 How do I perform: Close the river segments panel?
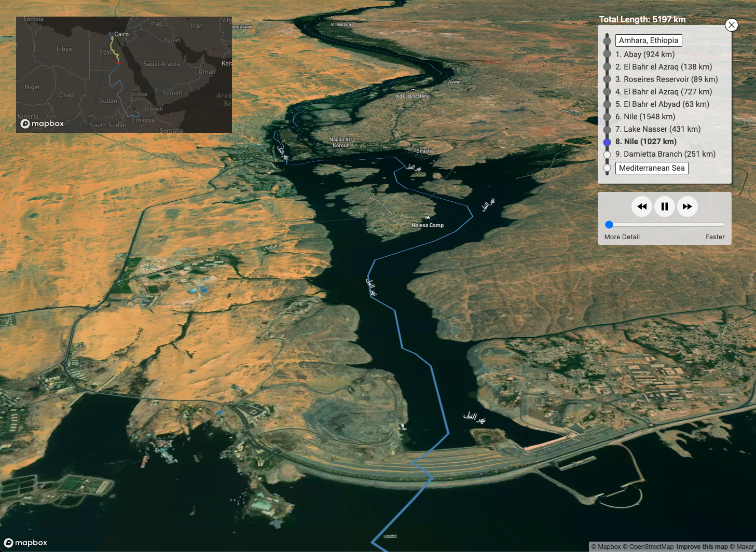731,25
